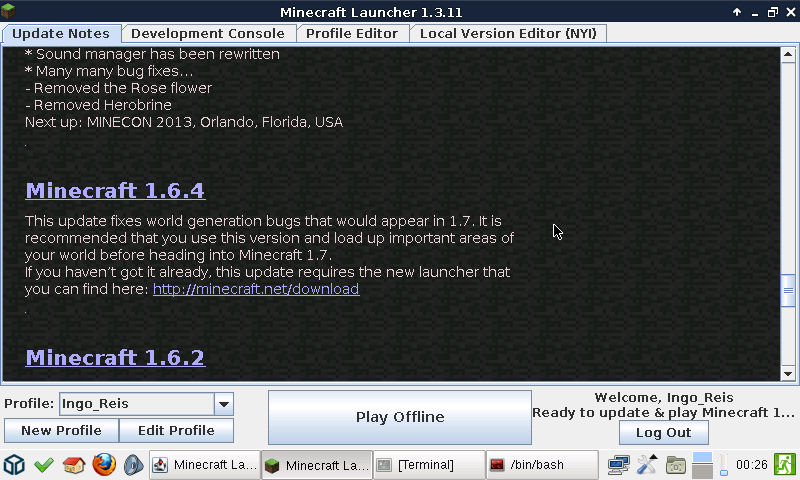This screenshot has height=480, width=800.
Task: Open the minecraft.net/download link
Action: coord(255,289)
